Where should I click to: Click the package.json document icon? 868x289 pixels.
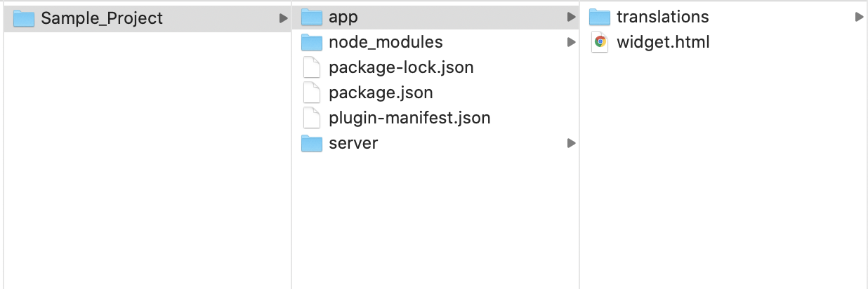(311, 93)
